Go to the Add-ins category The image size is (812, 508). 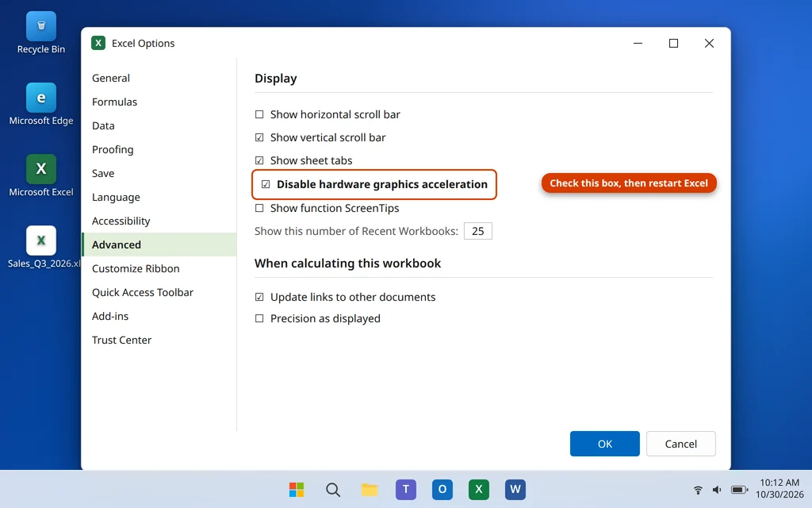click(x=159, y=316)
